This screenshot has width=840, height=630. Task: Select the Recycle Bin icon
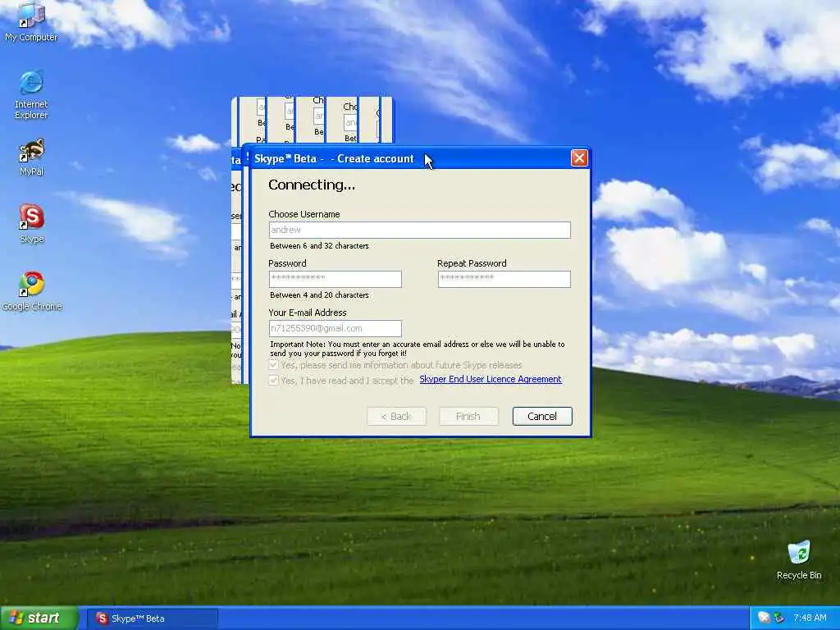coord(799,559)
